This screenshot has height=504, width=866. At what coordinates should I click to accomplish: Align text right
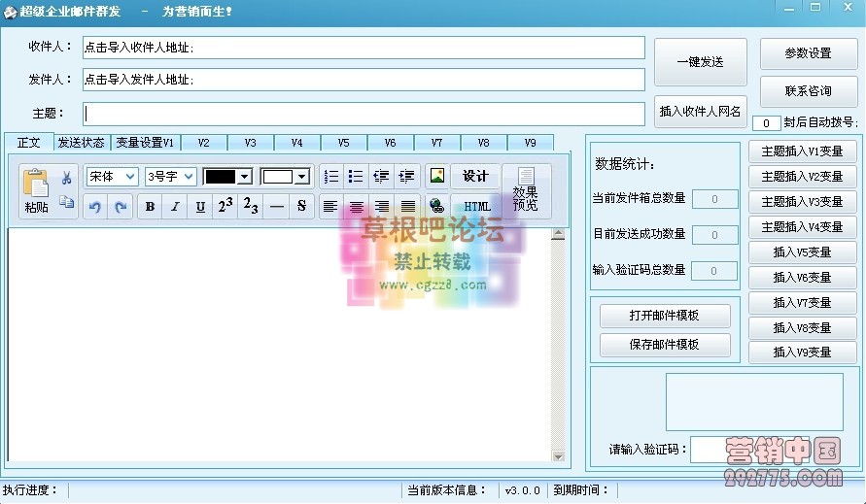tap(382, 207)
